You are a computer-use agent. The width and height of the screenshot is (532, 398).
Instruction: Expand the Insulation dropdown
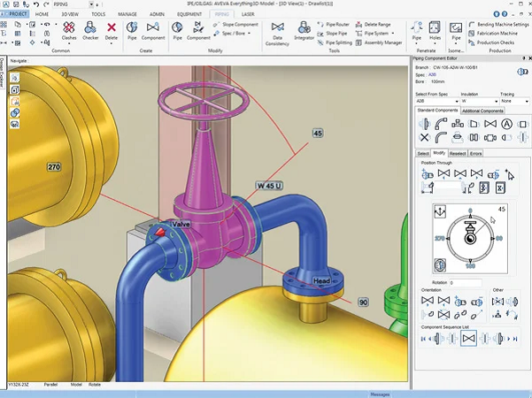(480, 101)
